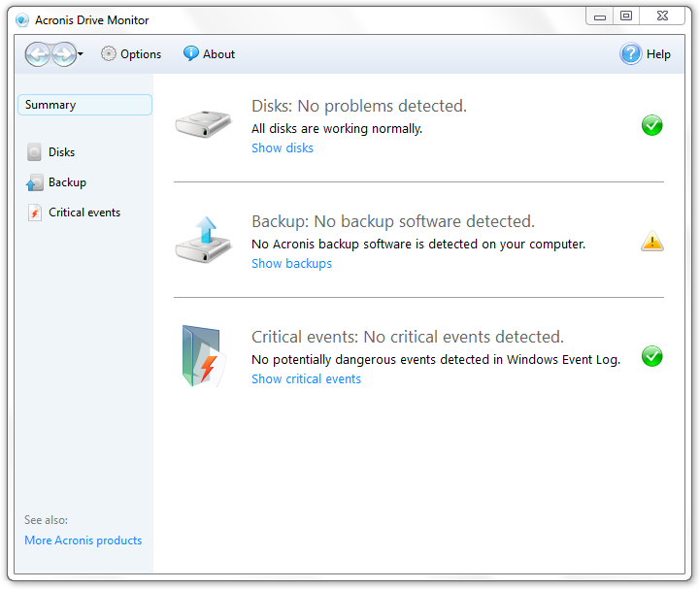This screenshot has height=589, width=700.
Task: Go back with the left arrow button
Action: (38, 54)
